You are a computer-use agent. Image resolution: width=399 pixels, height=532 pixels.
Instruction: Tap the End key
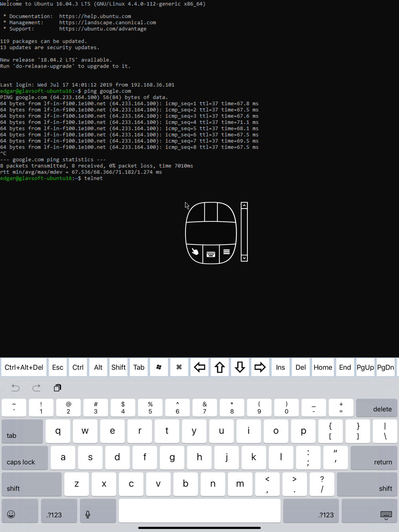pos(345,367)
